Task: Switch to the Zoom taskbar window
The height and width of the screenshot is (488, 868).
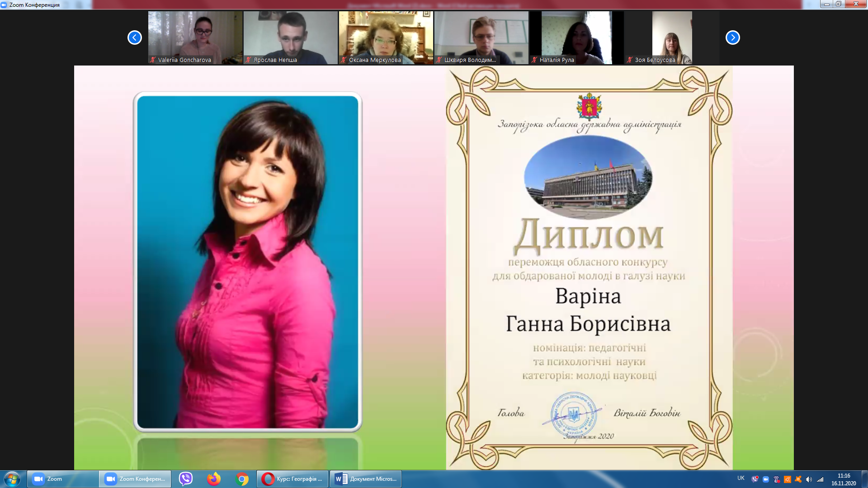Action: pos(63,479)
